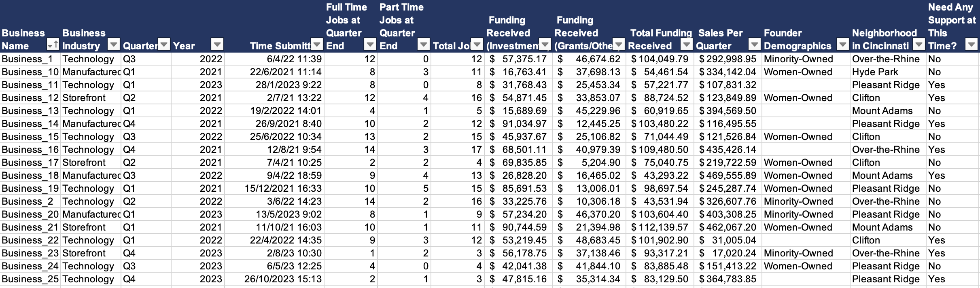The image size is (980, 288).
Task: Open Need Any Support filter dropdown
Action: [x=972, y=44]
